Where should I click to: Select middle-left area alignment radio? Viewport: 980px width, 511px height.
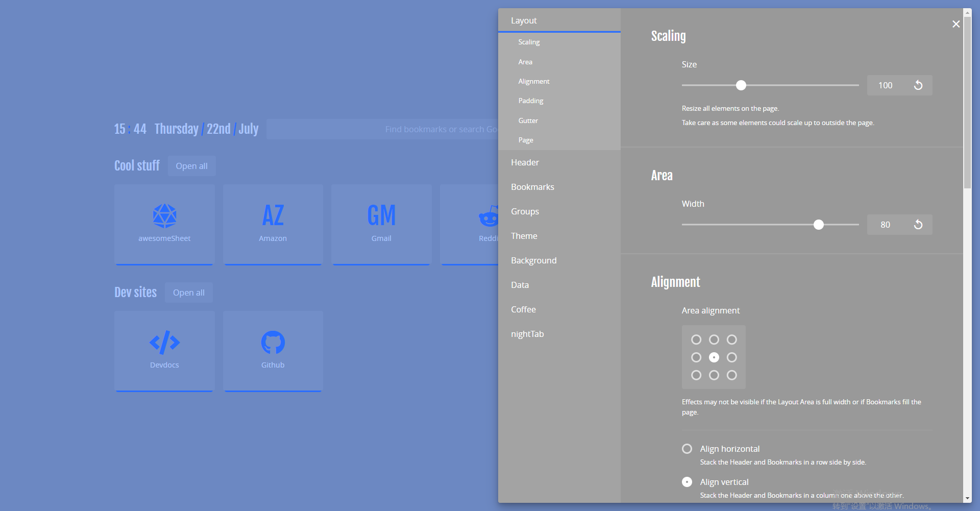[696, 357]
